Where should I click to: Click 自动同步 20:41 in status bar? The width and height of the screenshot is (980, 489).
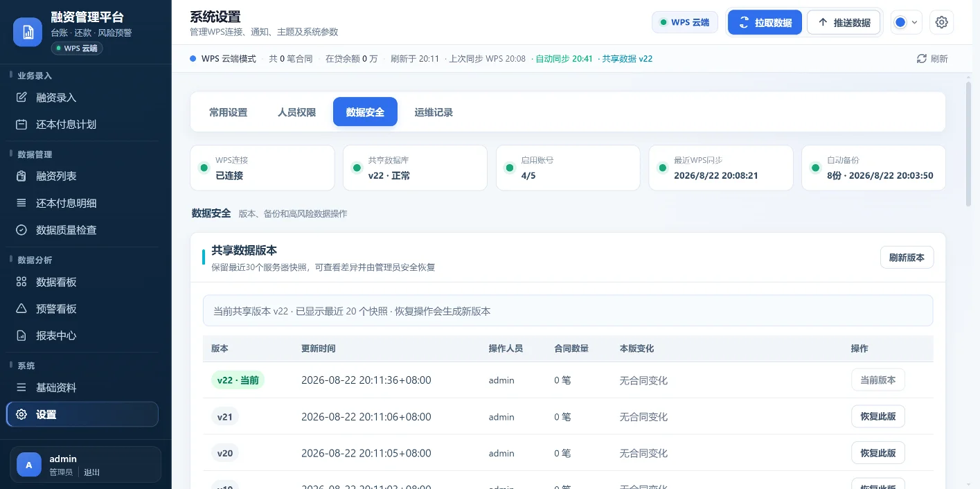(564, 59)
